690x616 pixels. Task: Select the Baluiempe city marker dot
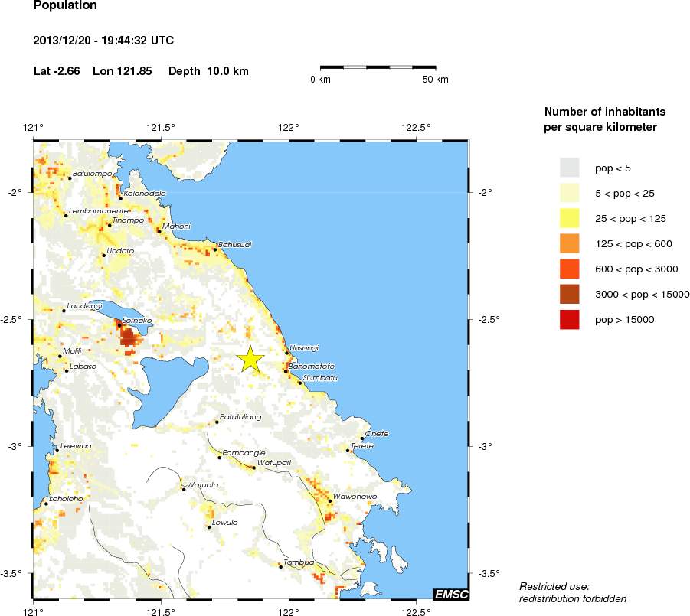pyautogui.click(x=70, y=178)
